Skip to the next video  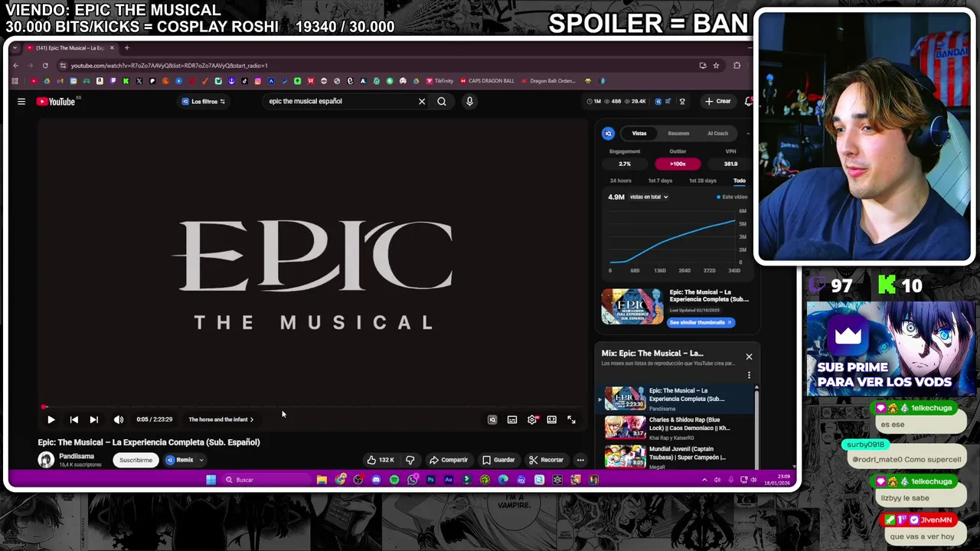click(x=93, y=419)
